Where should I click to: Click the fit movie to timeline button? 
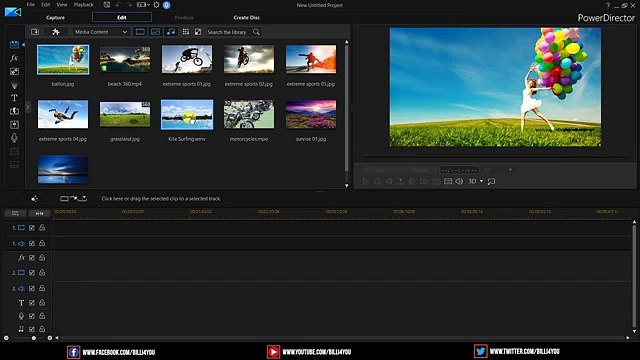pyautogui.click(x=39, y=213)
